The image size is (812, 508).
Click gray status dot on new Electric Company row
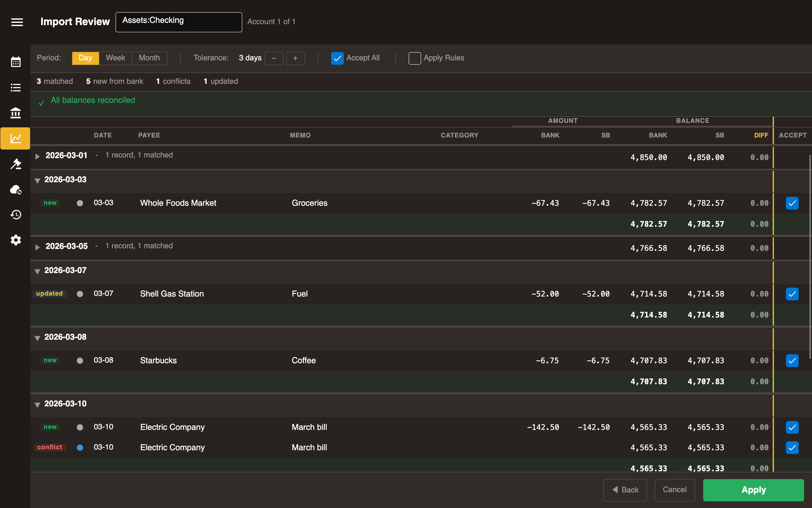(80, 427)
